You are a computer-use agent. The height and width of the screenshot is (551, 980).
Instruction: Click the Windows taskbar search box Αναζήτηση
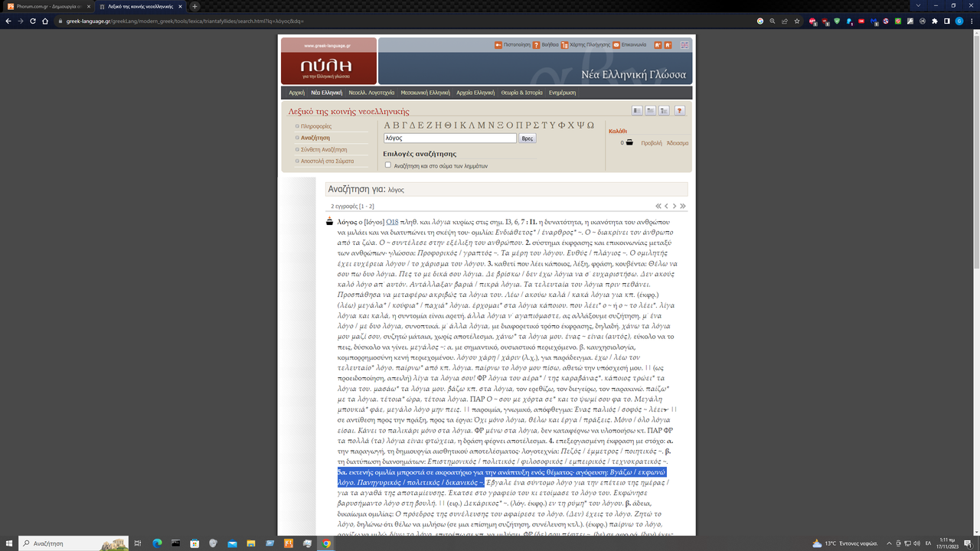point(74,543)
